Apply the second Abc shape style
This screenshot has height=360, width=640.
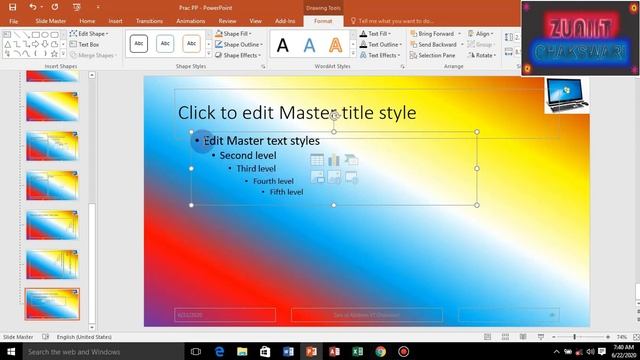(165, 44)
